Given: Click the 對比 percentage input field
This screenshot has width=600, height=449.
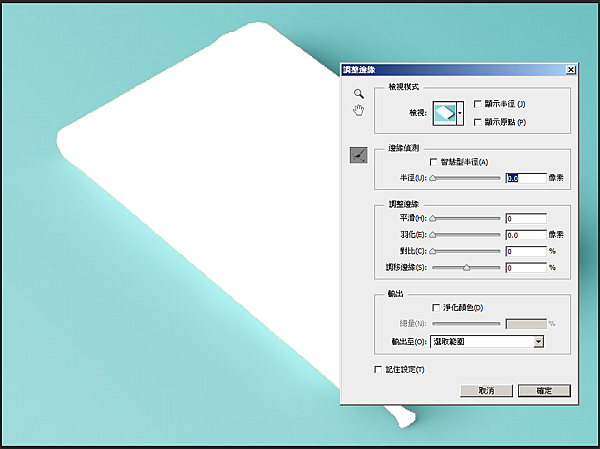Looking at the screenshot, I should [x=526, y=251].
